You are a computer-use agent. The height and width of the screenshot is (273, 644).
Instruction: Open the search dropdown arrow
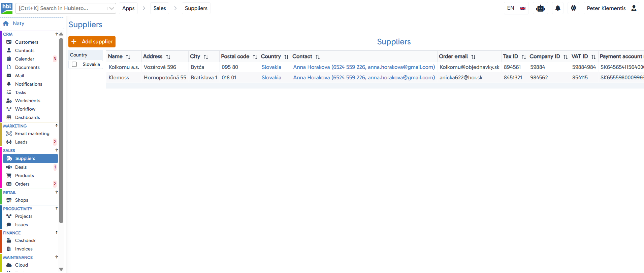tap(111, 8)
